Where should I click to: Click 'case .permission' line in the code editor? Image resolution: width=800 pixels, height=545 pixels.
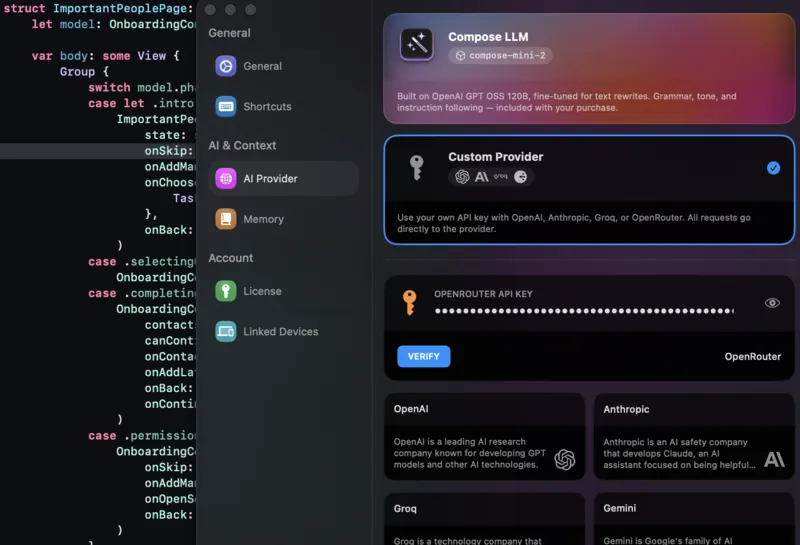tap(142, 436)
